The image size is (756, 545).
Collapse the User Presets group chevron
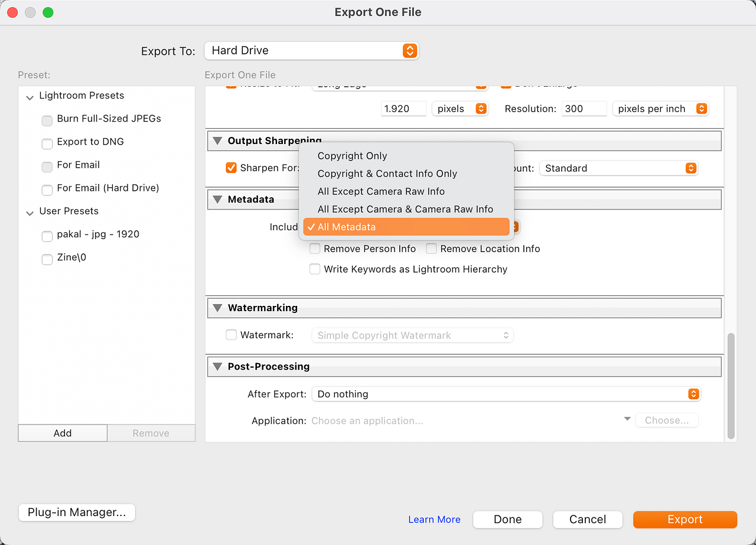tap(30, 212)
